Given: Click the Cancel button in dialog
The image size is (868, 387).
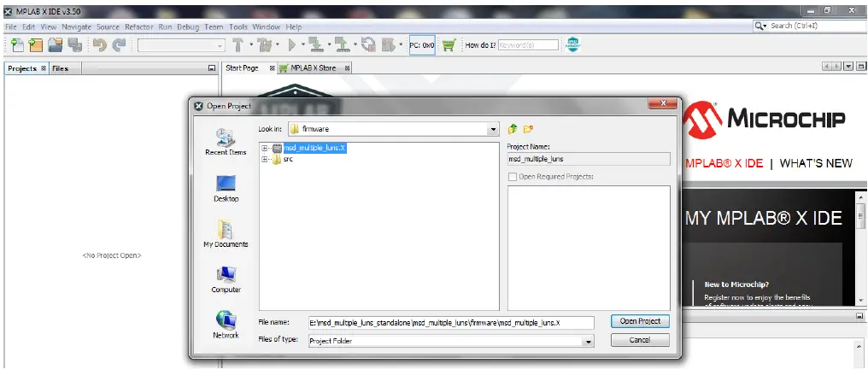Looking at the screenshot, I should (640, 340).
